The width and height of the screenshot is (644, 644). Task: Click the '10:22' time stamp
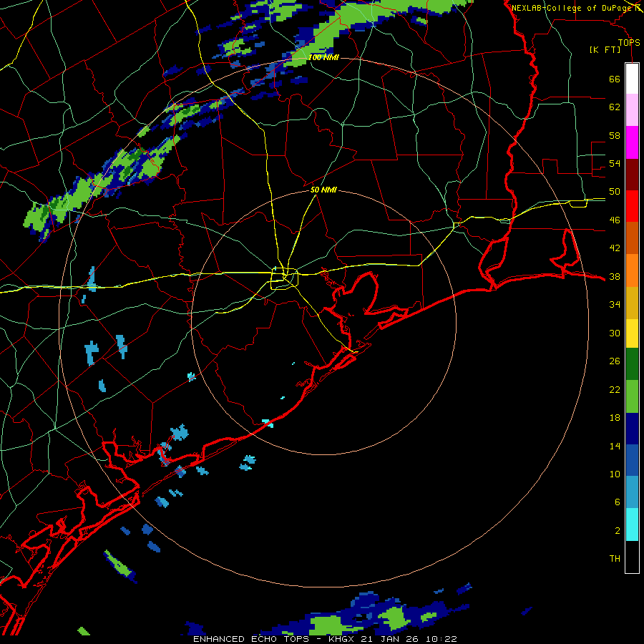click(441, 639)
